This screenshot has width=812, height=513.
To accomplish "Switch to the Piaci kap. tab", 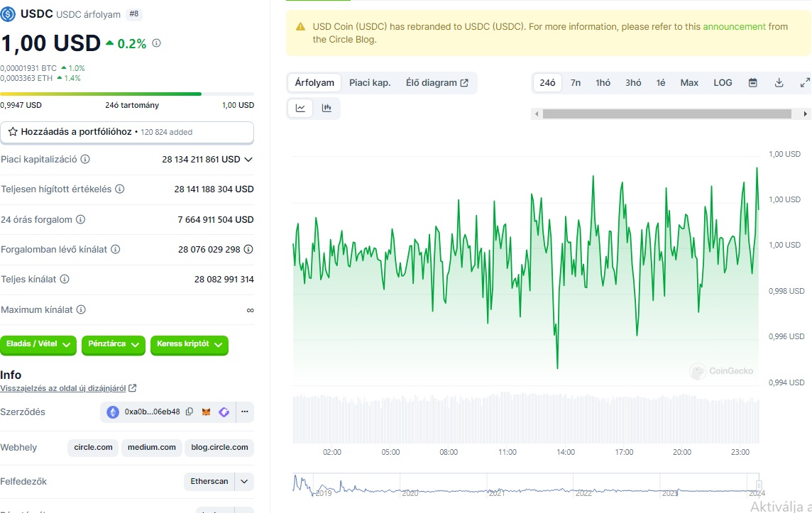I will click(370, 83).
